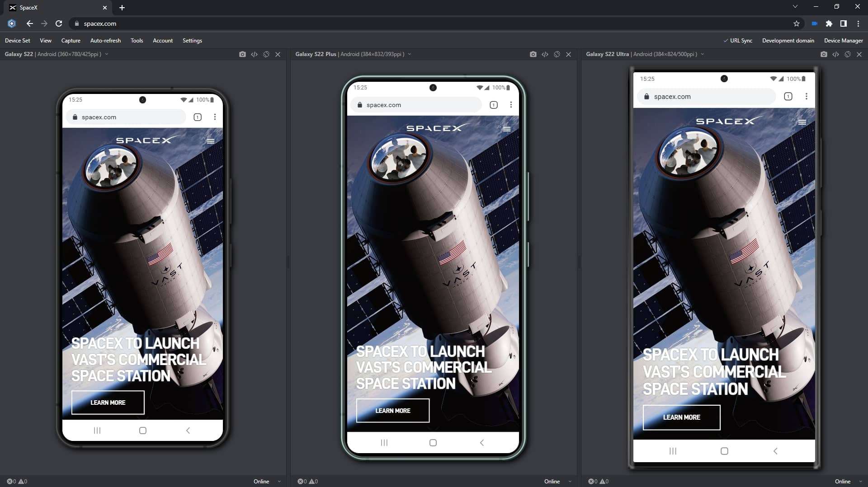Click the Chrome address bar showing spacex.com
The width and height of the screenshot is (868, 487).
pos(407,23)
